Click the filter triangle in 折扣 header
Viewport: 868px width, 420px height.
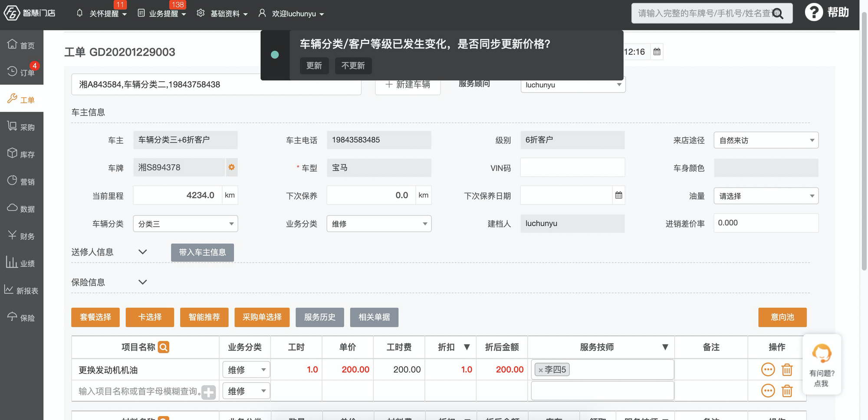467,347
